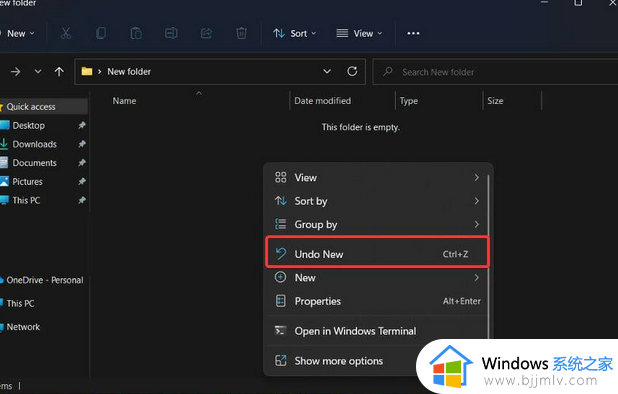Select Quick access in sidebar

click(43, 107)
